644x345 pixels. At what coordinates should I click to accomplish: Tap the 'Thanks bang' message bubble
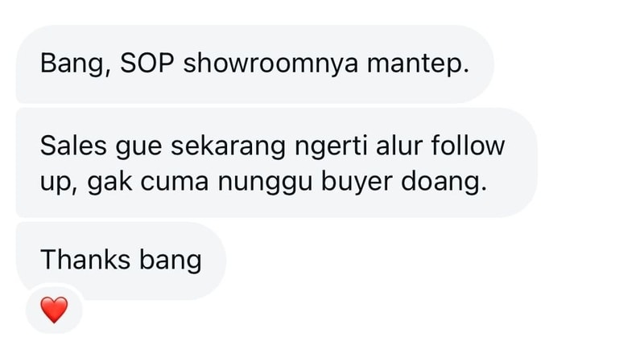coord(121,261)
